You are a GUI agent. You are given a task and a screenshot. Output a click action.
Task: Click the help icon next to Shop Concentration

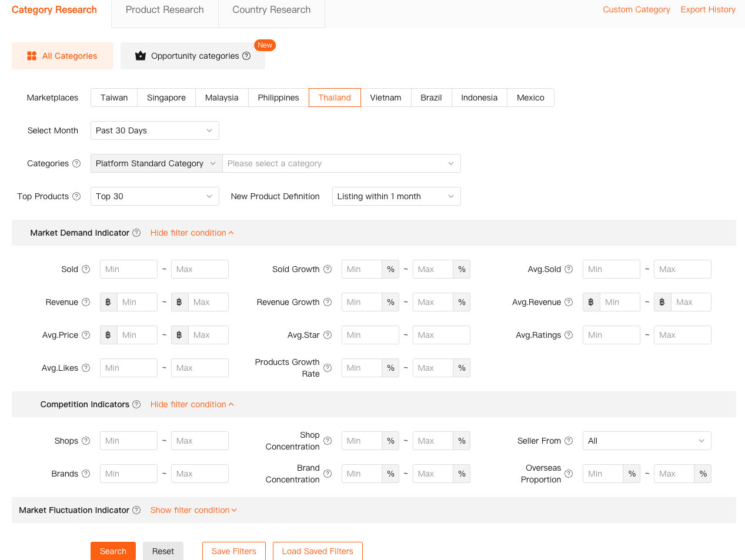(328, 441)
